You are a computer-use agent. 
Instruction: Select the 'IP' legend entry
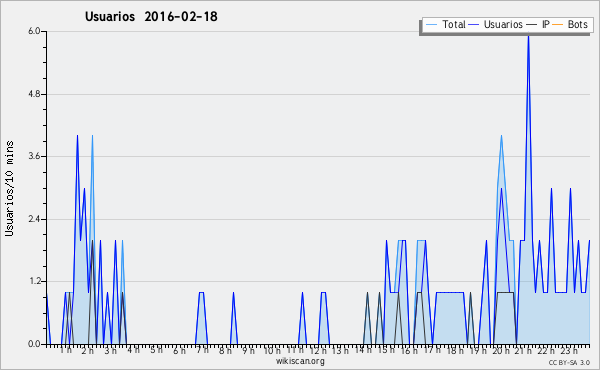(x=538, y=24)
